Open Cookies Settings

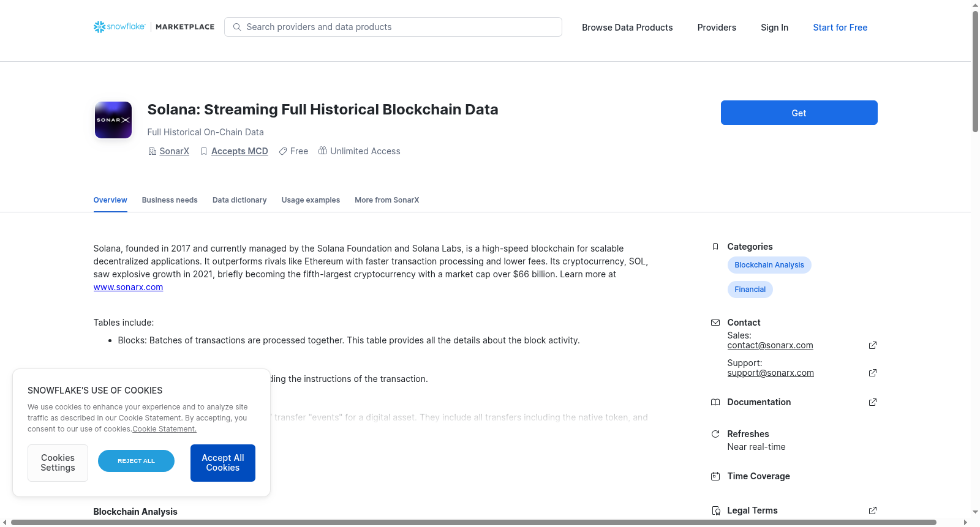point(58,463)
